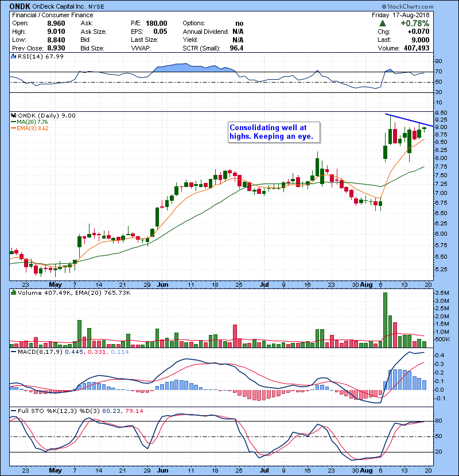
Task: Click the RSI(14) 67.99 indicator label
Action: (40, 56)
